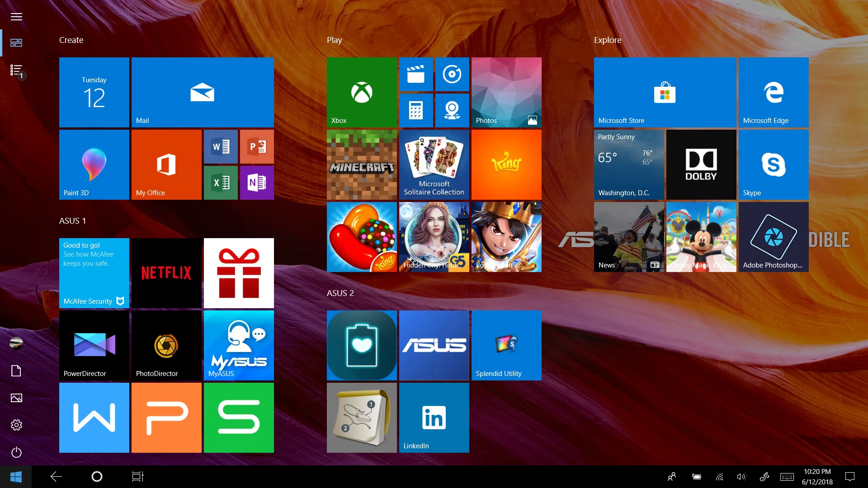
Task: Open Microsoft Solitaire Collection tile
Action: 434,164
